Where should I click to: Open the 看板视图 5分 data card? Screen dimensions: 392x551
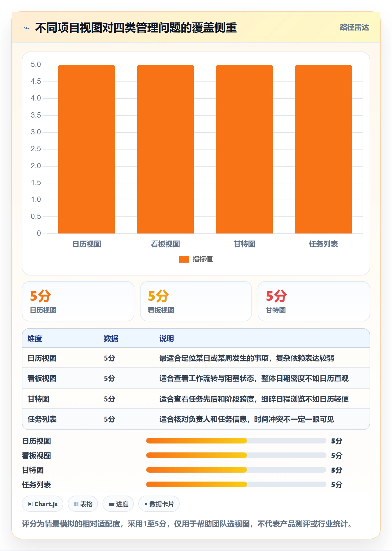(196, 301)
